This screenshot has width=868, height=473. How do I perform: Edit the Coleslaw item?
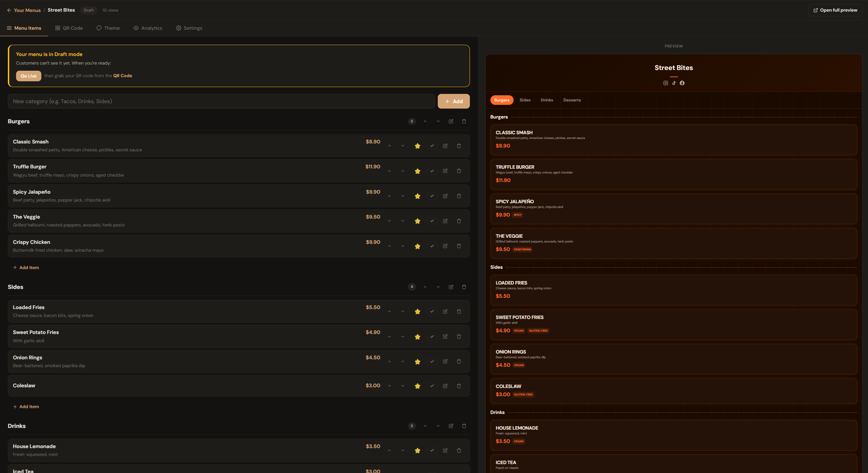pos(445,386)
